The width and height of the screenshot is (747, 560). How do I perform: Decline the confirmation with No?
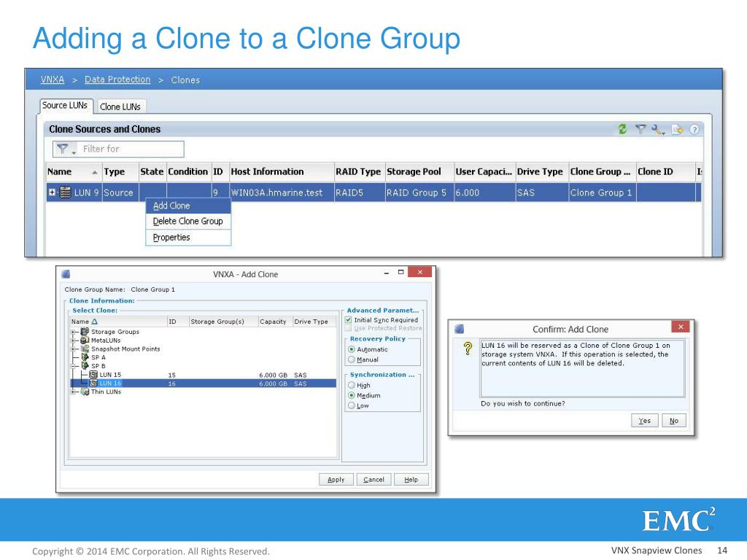[673, 421]
